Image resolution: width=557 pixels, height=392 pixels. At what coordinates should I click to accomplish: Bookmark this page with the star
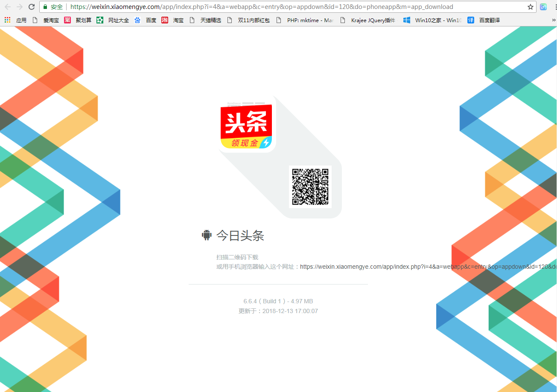point(531,7)
